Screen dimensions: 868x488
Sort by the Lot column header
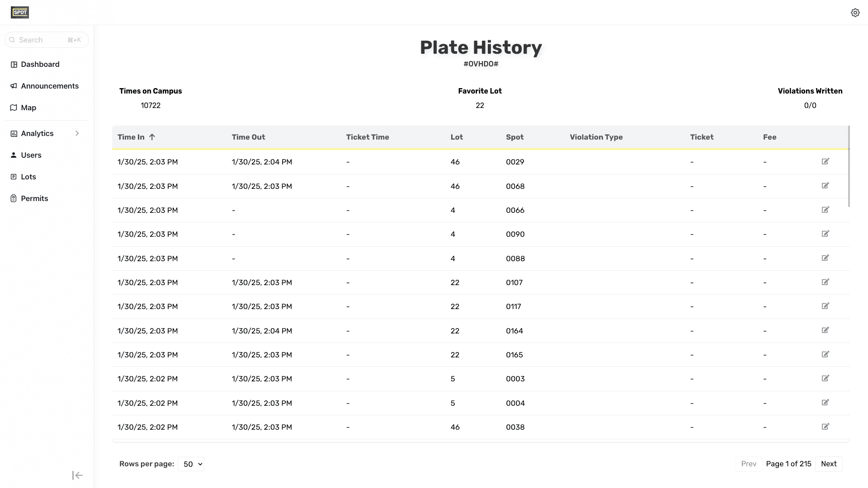[x=456, y=137]
